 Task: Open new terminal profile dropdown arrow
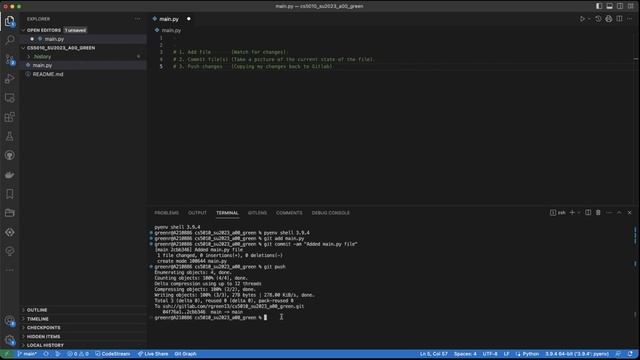click(x=578, y=213)
